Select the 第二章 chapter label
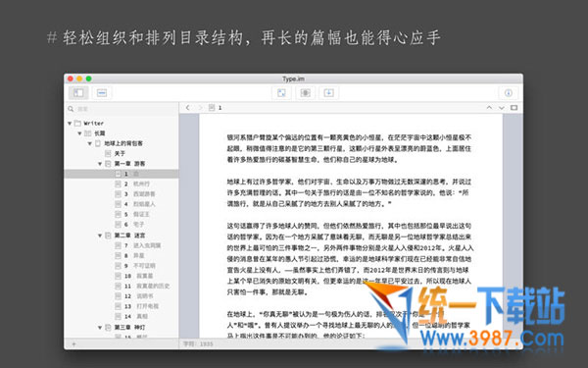This screenshot has height=368, width=588. pyautogui.click(x=129, y=236)
